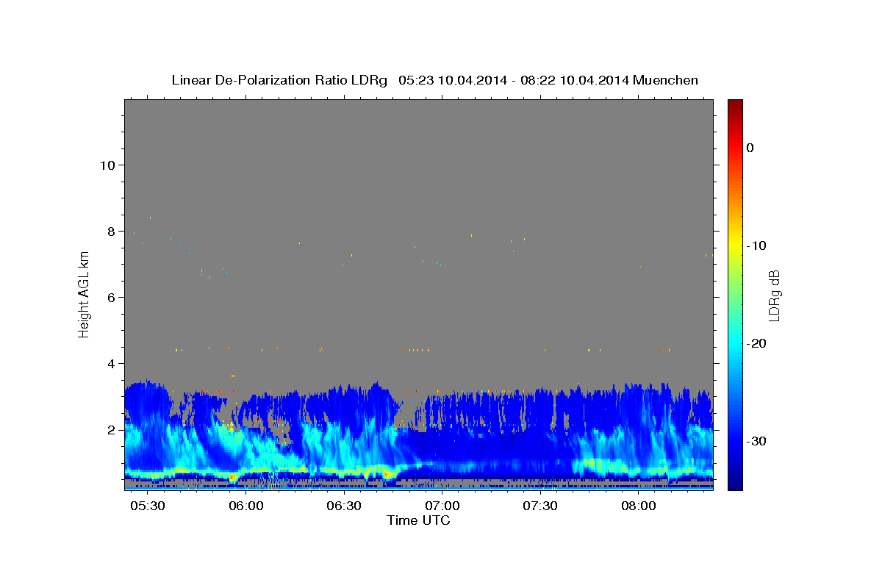Screen dimensions: 882x588
Task: Click the dark red top of colorbar
Action: click(735, 104)
